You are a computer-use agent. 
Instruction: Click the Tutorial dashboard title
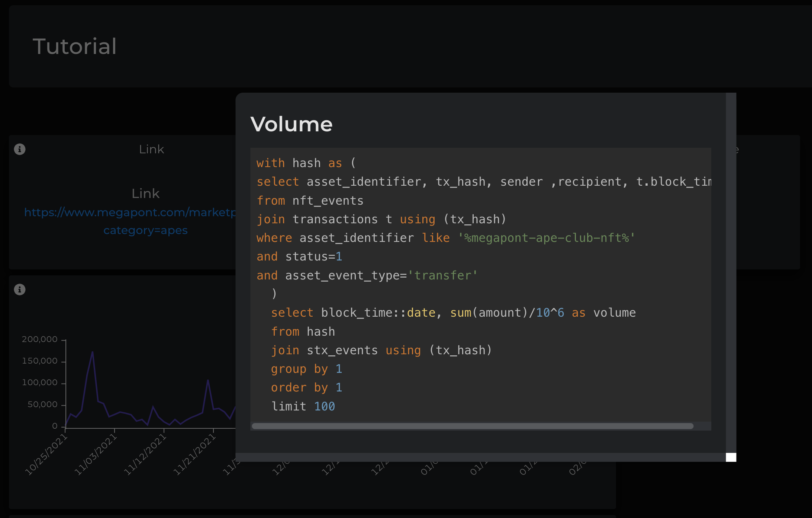75,47
